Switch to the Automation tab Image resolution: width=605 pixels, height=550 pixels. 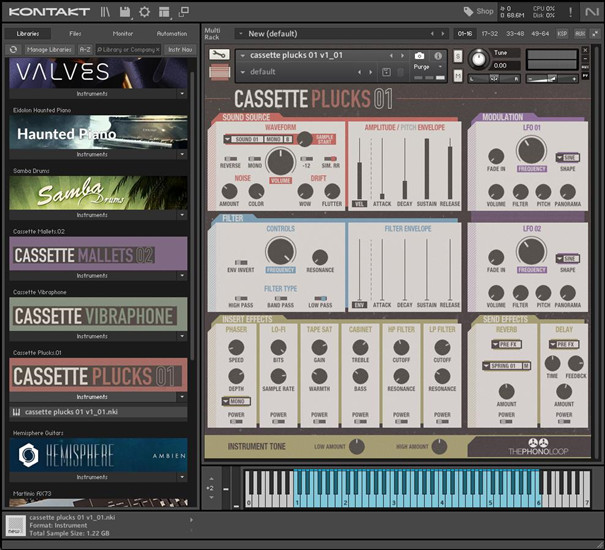171,33
